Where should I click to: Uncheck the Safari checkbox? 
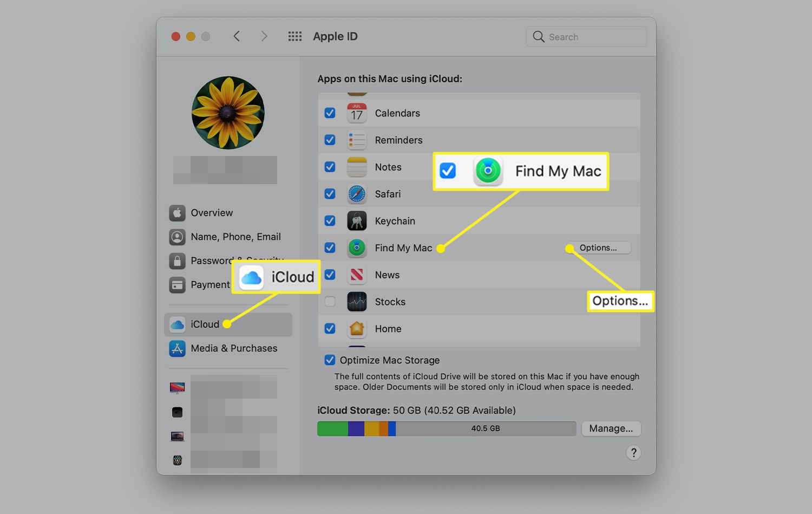pyautogui.click(x=330, y=193)
